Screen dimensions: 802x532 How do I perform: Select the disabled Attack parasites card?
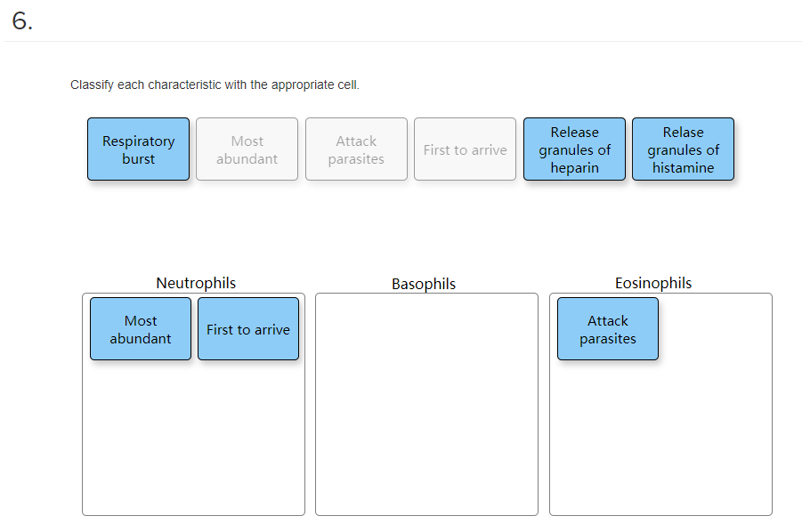[356, 149]
